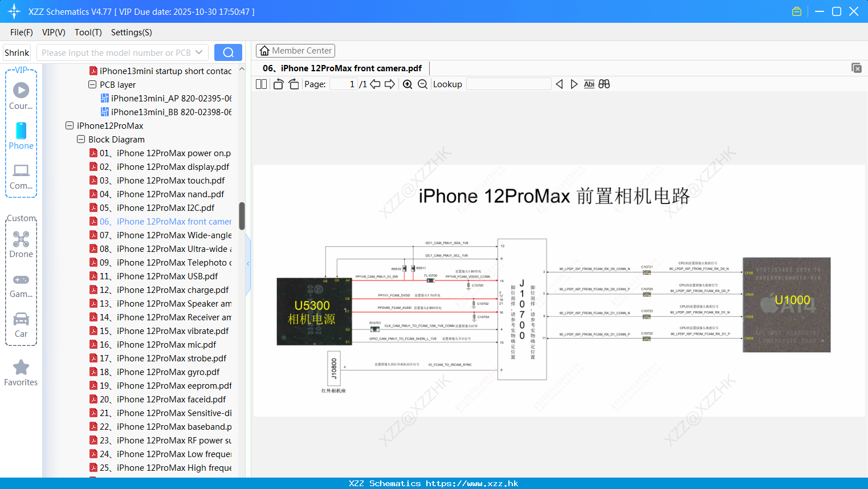Image resolution: width=868 pixels, height=489 pixels.
Task: Open the Drone category
Action: point(21,244)
